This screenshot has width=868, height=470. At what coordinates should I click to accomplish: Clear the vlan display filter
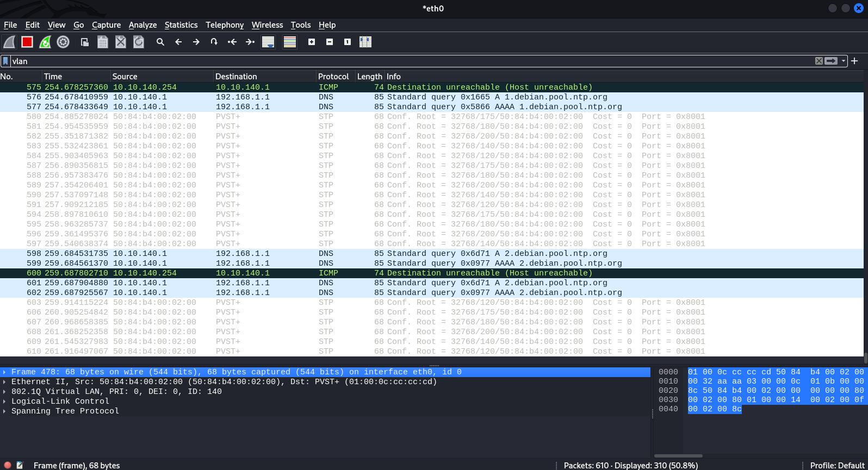[x=819, y=61]
